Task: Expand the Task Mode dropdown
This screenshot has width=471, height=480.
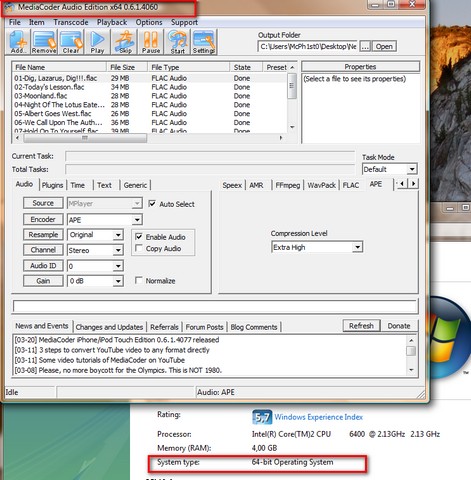Action: [x=412, y=169]
